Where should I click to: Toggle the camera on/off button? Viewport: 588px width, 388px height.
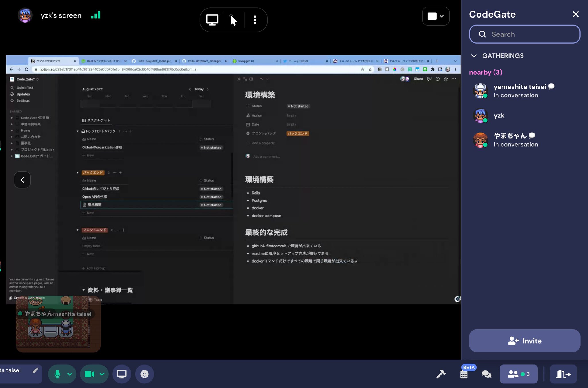[89, 374]
